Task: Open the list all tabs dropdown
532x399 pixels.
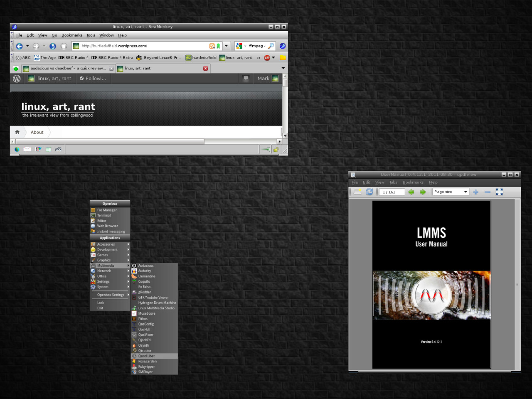Action: tap(283, 69)
